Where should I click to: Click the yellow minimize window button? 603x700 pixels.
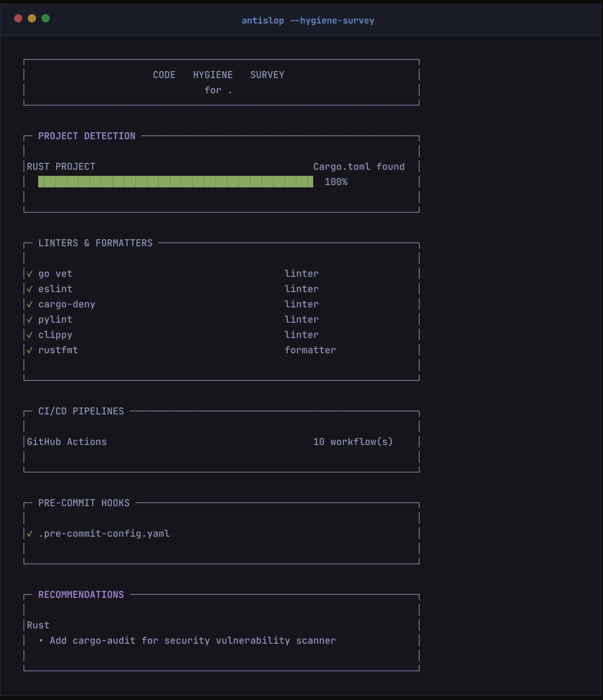click(x=32, y=18)
